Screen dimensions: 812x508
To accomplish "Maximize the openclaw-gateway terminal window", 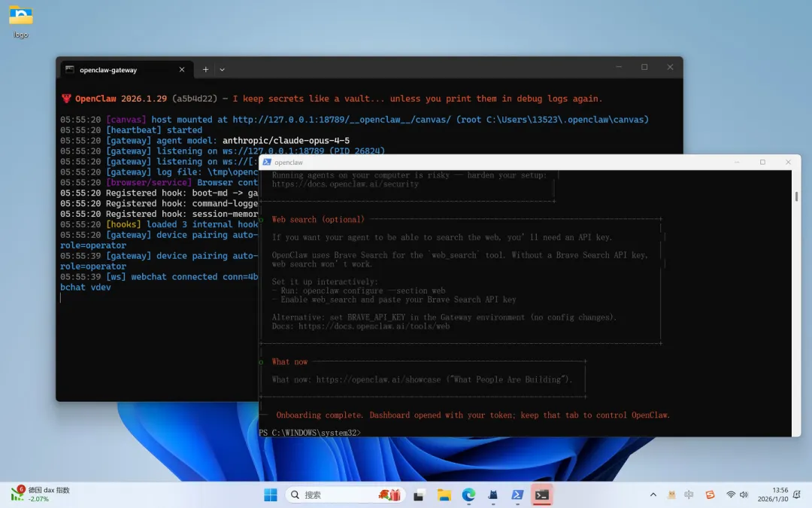I will (644, 68).
